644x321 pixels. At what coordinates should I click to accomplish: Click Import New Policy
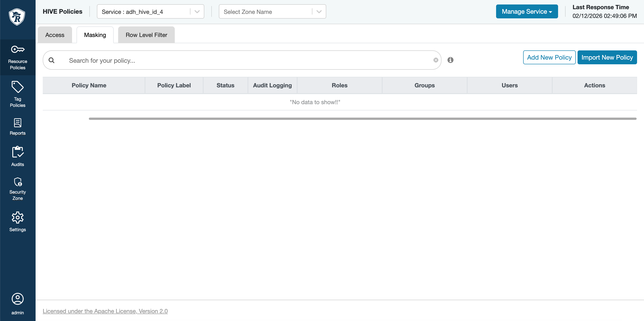tap(607, 57)
